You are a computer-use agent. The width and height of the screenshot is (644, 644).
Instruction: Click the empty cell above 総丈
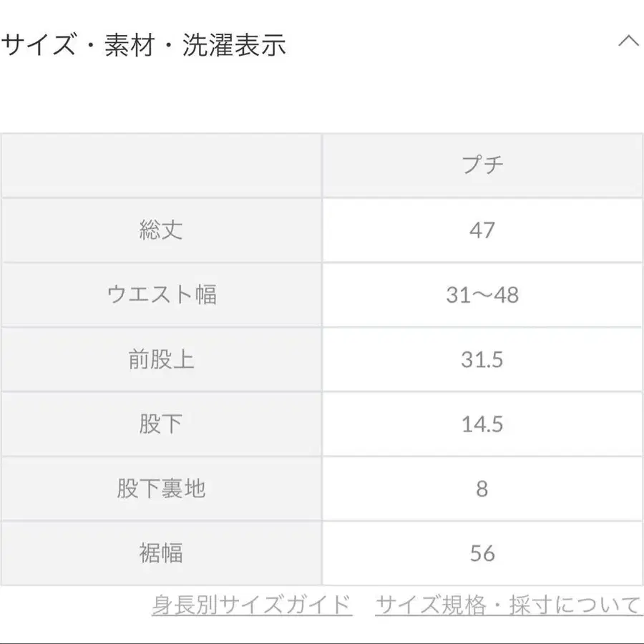(162, 163)
